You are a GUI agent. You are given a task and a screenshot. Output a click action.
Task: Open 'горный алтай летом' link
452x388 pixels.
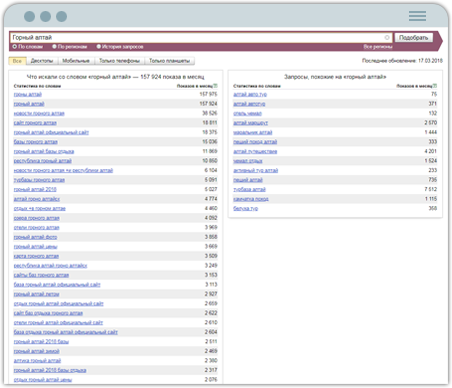[37, 294]
